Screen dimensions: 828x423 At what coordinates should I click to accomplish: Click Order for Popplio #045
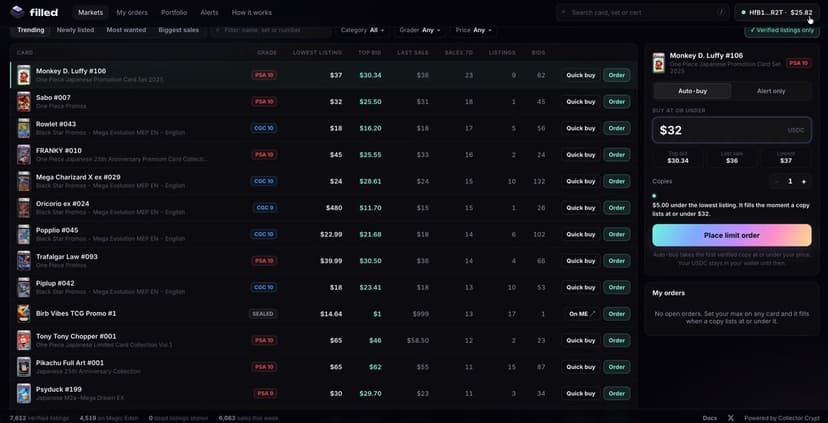(x=616, y=234)
